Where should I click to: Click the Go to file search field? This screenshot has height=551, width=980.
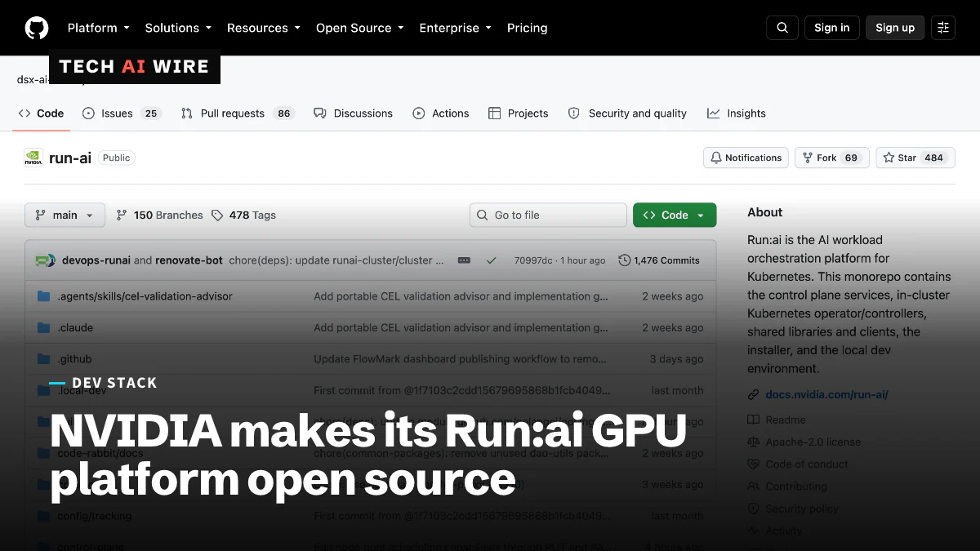tap(548, 216)
